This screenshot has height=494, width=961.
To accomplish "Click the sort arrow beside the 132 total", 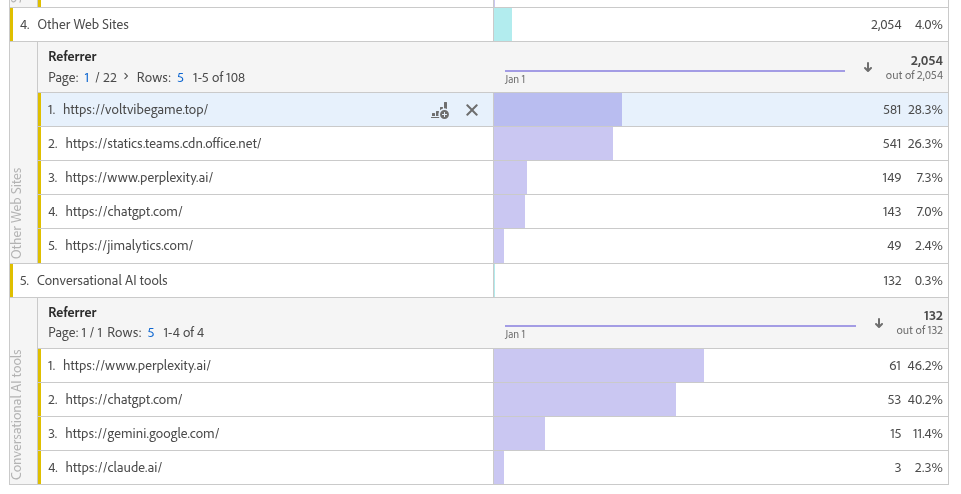I will coord(879,323).
